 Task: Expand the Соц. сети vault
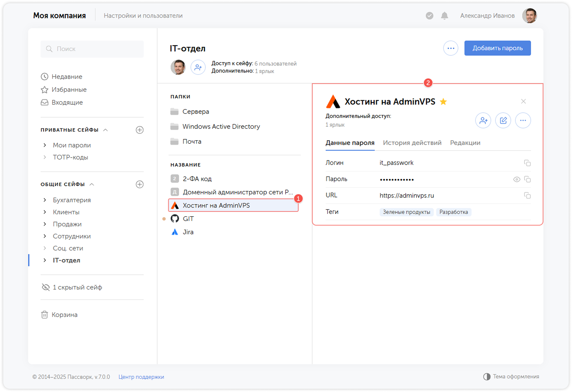coord(45,248)
